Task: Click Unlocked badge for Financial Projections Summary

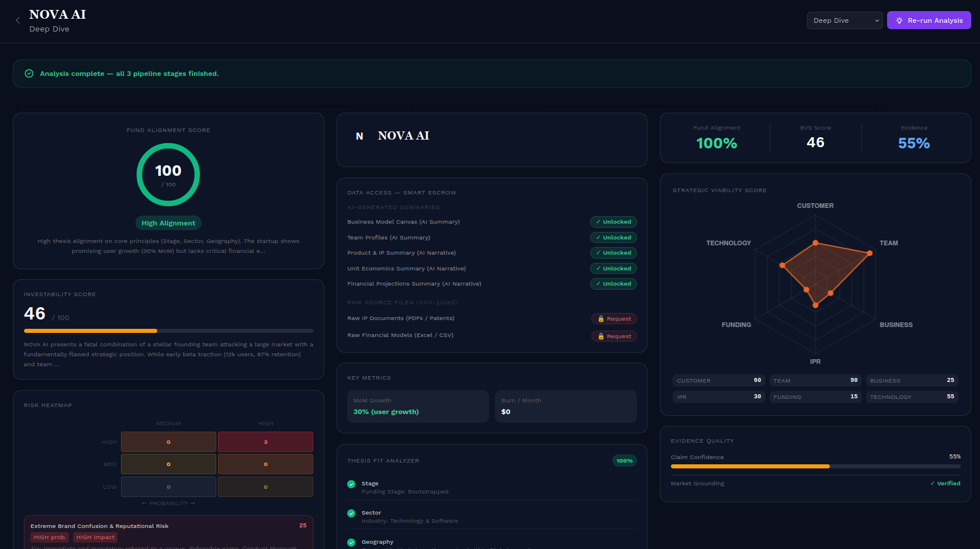Action: pos(614,284)
